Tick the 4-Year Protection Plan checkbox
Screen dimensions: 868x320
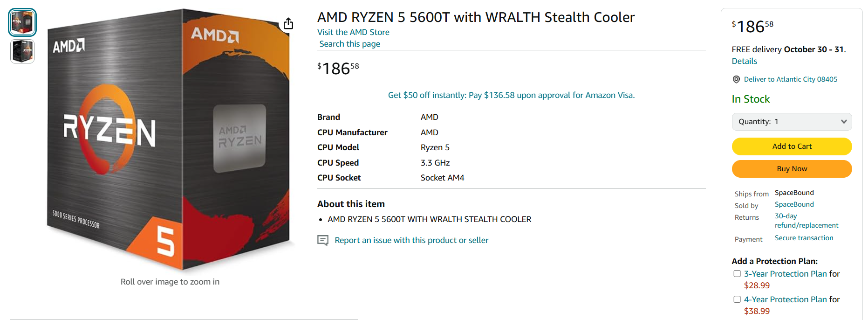point(737,299)
